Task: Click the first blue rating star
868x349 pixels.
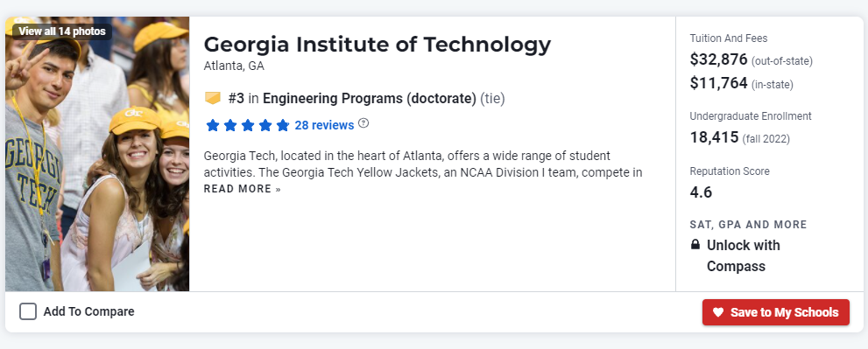Action: [x=213, y=126]
